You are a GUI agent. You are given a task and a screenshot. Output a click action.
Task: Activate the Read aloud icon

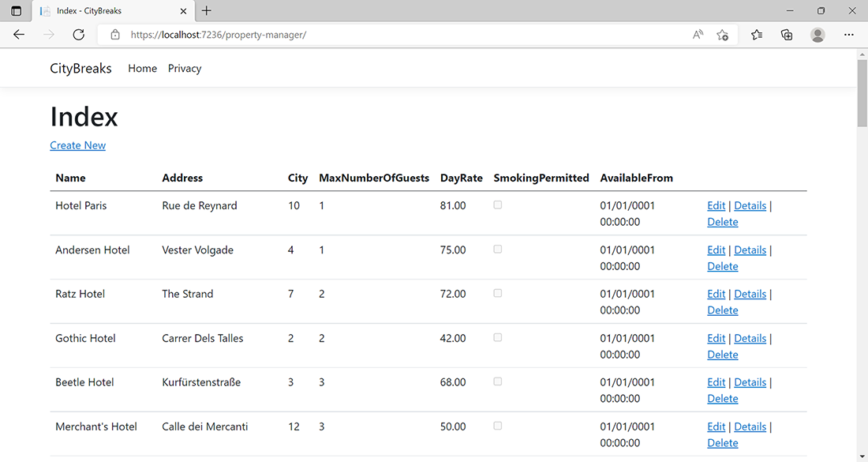pyautogui.click(x=698, y=34)
